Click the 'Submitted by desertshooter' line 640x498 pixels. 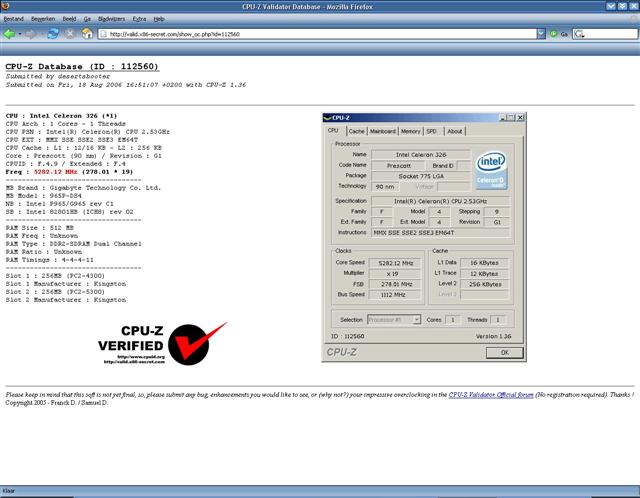[58, 76]
